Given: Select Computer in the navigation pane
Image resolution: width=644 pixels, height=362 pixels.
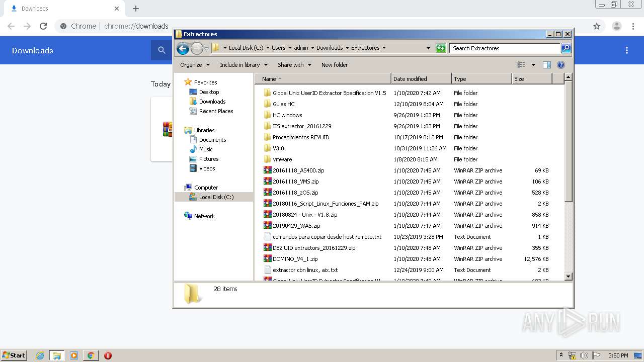Looking at the screenshot, I should 206,188.
